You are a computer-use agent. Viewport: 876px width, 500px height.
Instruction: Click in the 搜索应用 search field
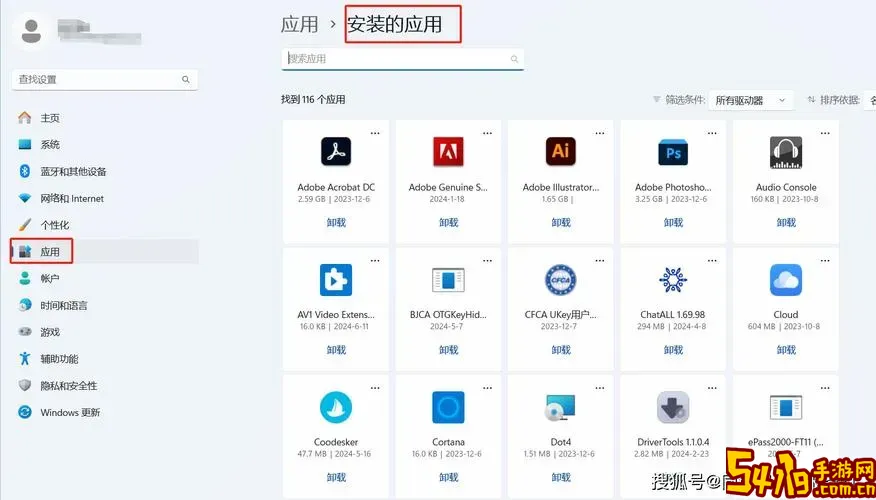click(402, 59)
